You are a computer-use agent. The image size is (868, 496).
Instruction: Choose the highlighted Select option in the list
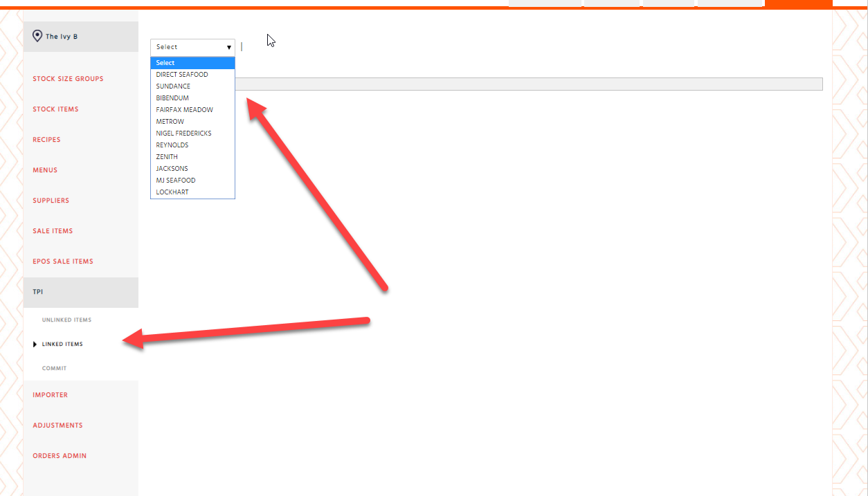[192, 63]
